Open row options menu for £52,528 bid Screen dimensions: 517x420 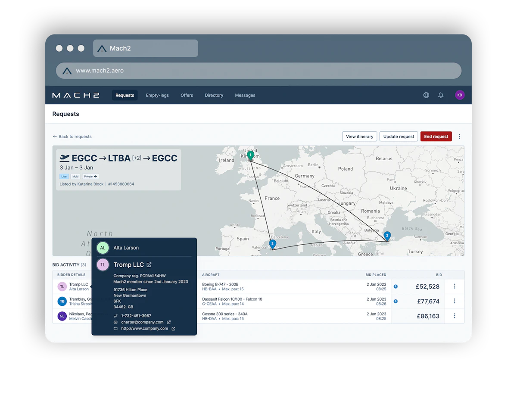click(455, 286)
